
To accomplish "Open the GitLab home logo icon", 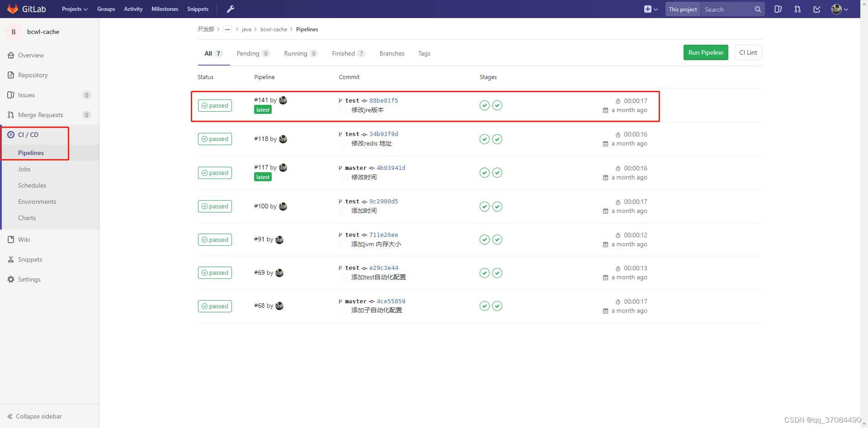I will pyautogui.click(x=12, y=9).
